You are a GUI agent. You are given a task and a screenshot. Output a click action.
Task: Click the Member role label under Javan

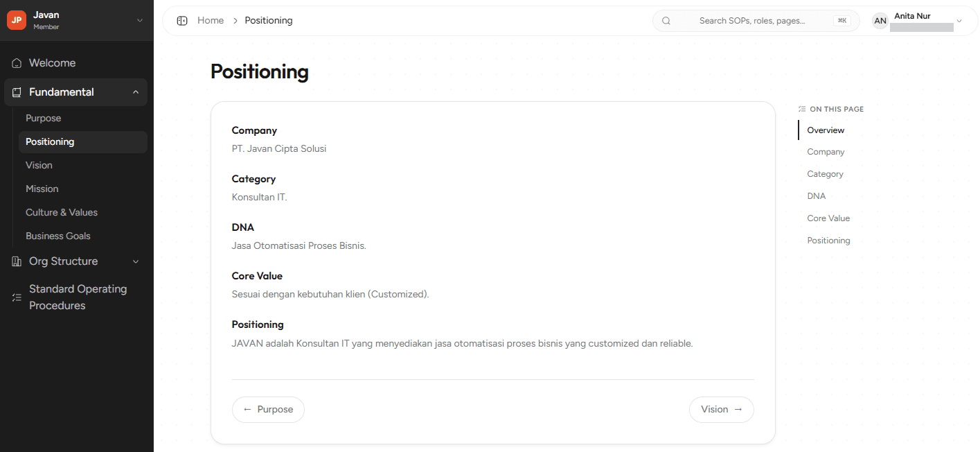[46, 27]
